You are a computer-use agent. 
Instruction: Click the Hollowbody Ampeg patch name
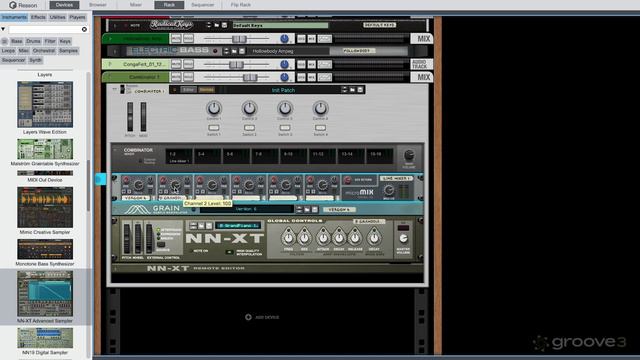click(273, 51)
